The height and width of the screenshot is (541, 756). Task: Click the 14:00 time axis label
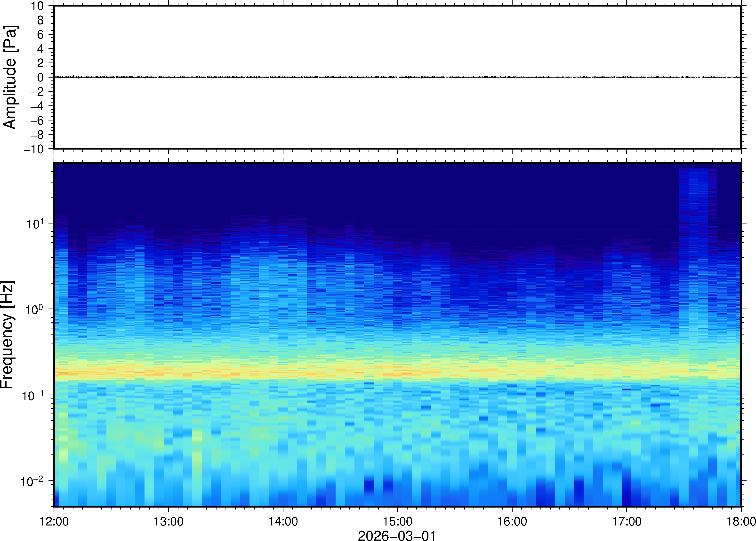283,521
